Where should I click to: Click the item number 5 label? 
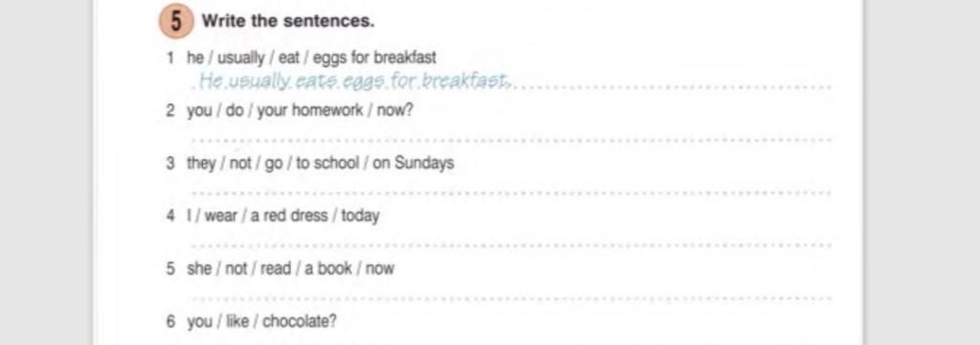(x=170, y=268)
